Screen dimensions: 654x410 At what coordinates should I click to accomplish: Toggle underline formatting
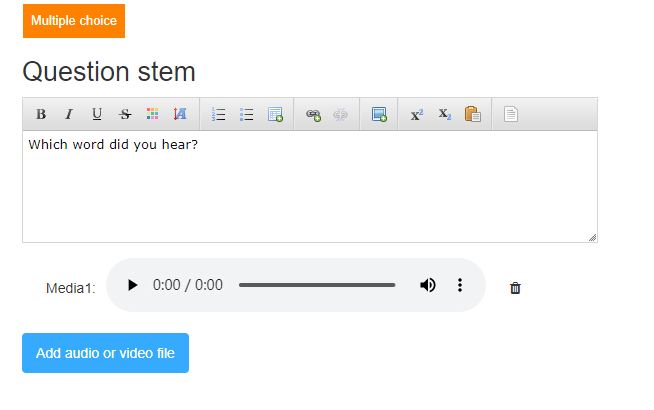pos(97,114)
